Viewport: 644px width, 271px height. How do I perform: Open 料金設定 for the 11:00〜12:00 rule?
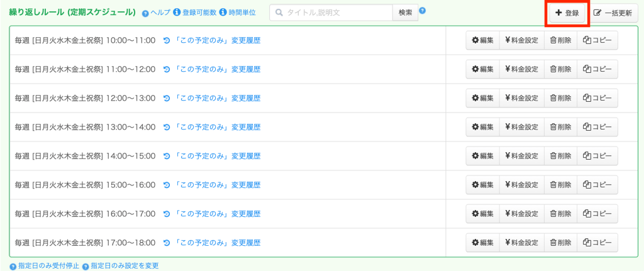click(x=521, y=69)
